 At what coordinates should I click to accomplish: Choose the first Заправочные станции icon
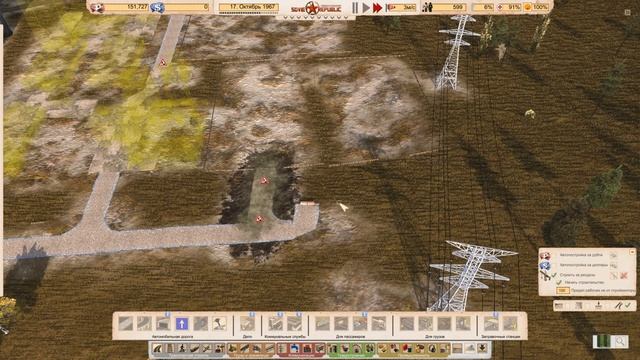tap(491, 324)
